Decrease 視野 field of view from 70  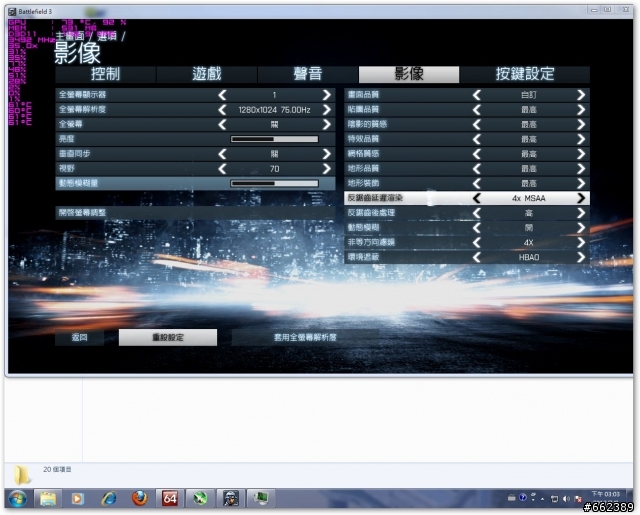222,169
